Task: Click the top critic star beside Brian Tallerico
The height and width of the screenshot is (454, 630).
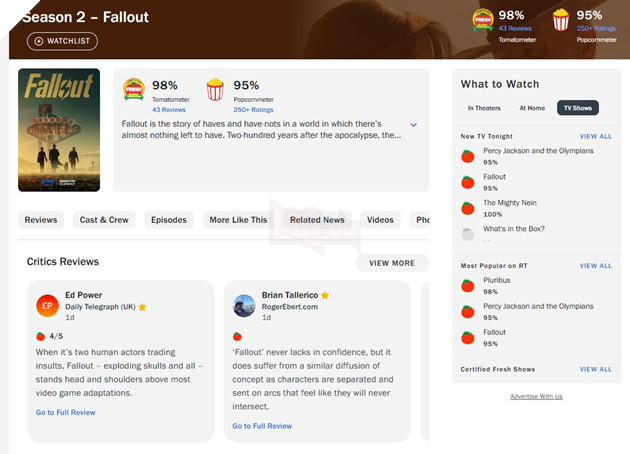Action: [325, 295]
